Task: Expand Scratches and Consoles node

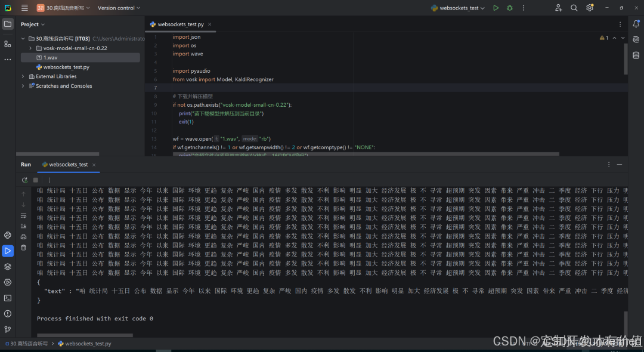Action: coord(23,86)
